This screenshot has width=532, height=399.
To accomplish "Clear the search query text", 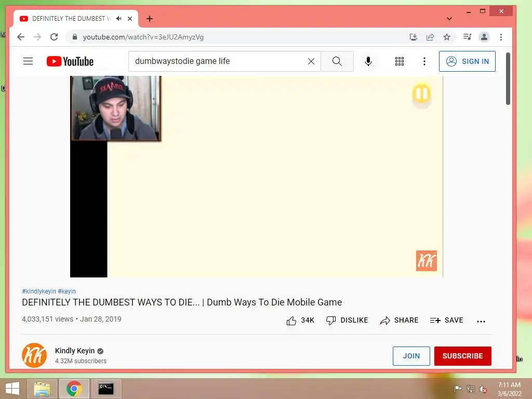I will click(x=311, y=61).
